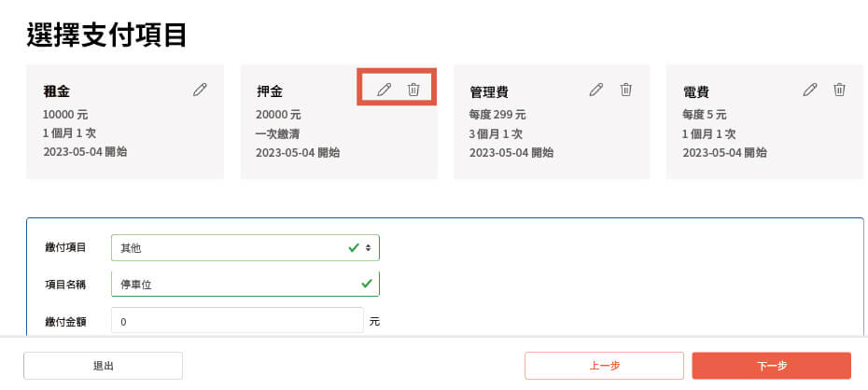Edit the 租金 payment item

click(200, 90)
